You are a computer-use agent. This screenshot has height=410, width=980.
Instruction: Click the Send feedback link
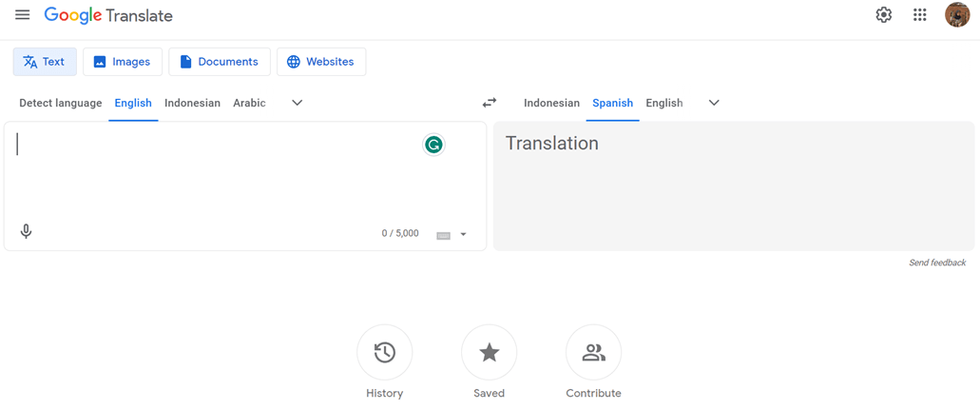(x=937, y=263)
